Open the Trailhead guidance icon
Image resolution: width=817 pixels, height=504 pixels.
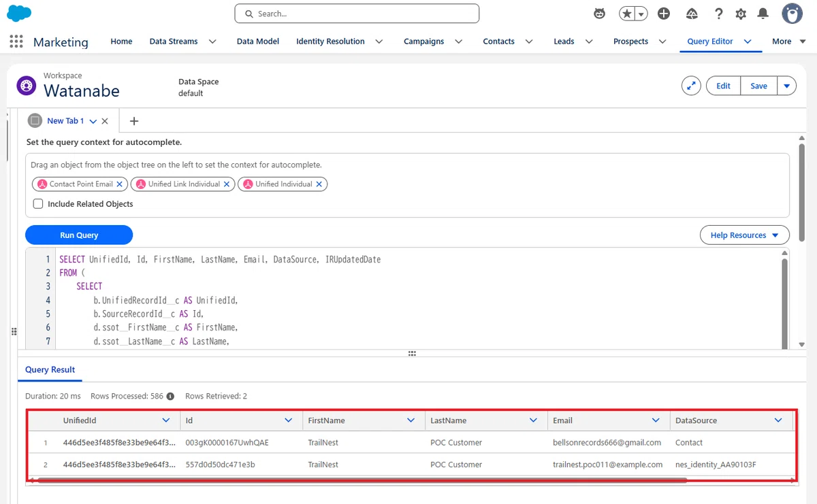[x=692, y=14]
